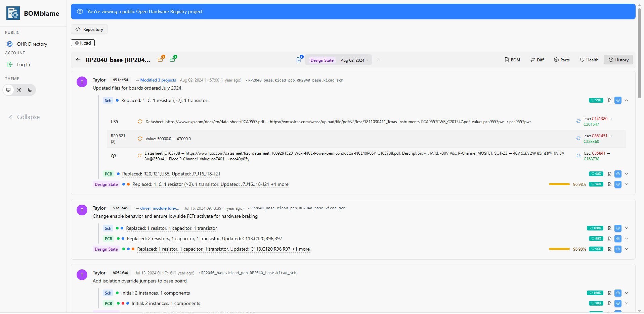Click the file icon next to the 99% badge
The image size is (644, 314).
(609, 100)
